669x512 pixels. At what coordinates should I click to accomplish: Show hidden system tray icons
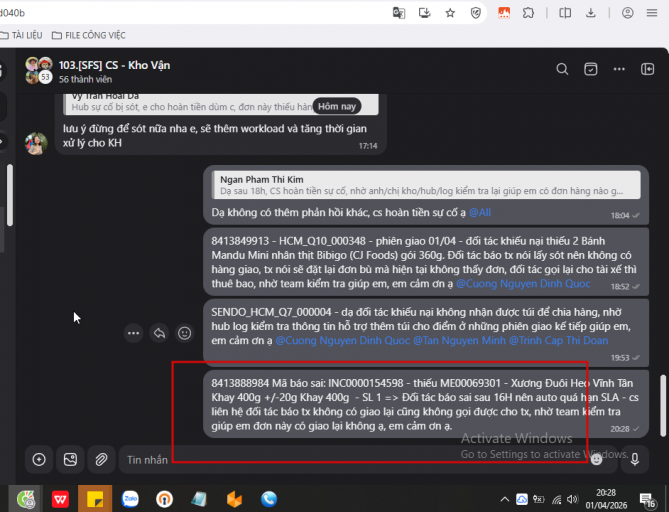[x=504, y=499]
